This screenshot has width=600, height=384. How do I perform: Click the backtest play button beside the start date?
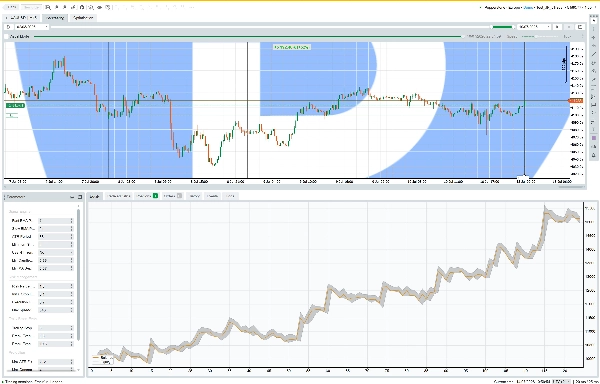point(8,27)
